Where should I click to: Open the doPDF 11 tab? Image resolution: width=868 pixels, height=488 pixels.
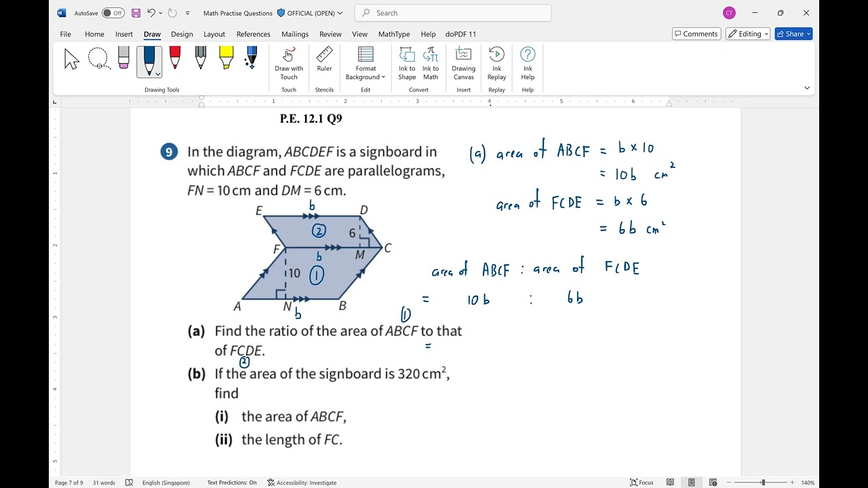(x=460, y=34)
